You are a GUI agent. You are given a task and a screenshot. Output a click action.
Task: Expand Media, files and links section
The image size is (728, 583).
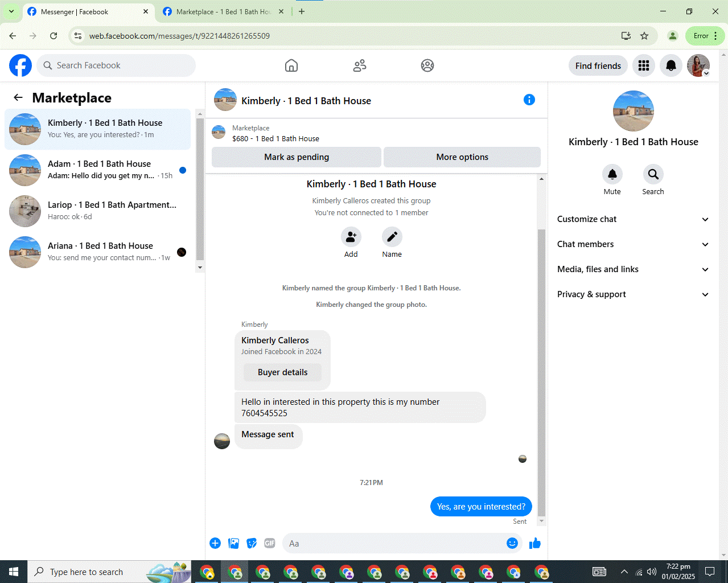(x=634, y=269)
